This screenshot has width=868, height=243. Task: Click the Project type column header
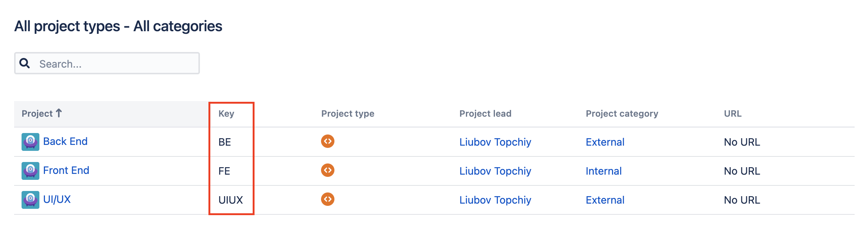click(x=347, y=114)
